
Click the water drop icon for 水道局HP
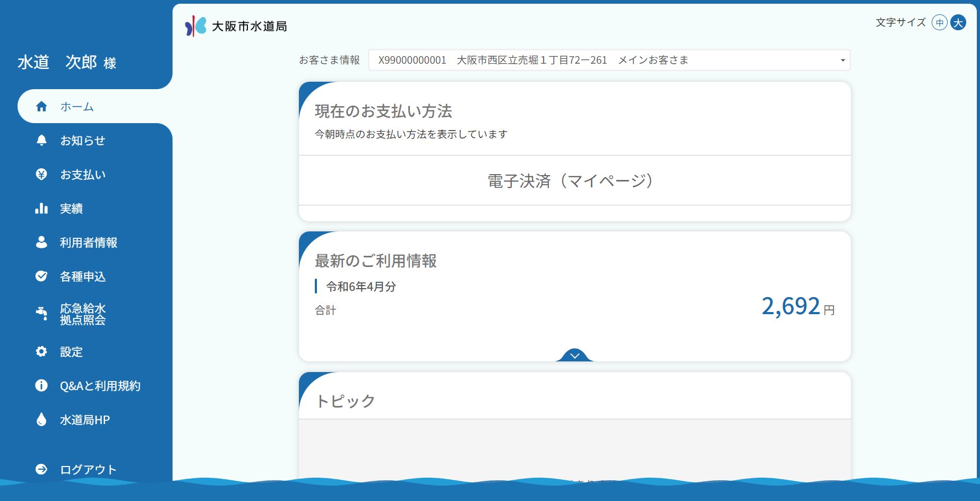click(42, 419)
